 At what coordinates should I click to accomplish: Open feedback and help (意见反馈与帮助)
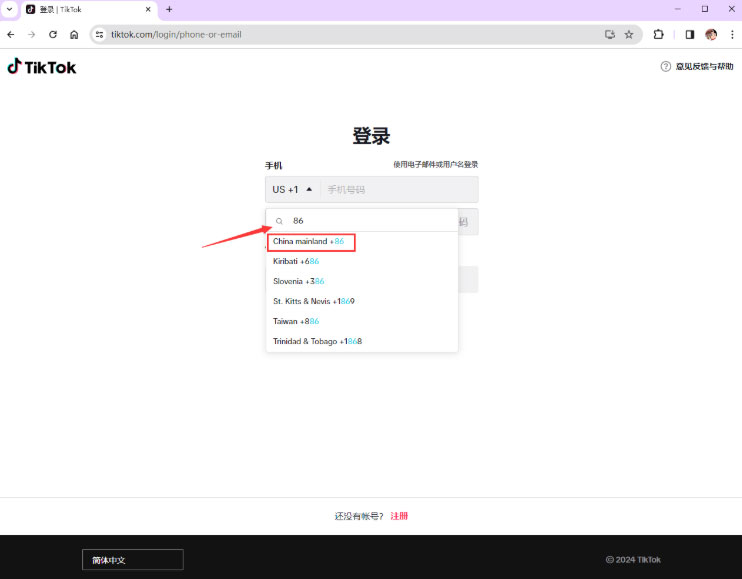[697, 67]
